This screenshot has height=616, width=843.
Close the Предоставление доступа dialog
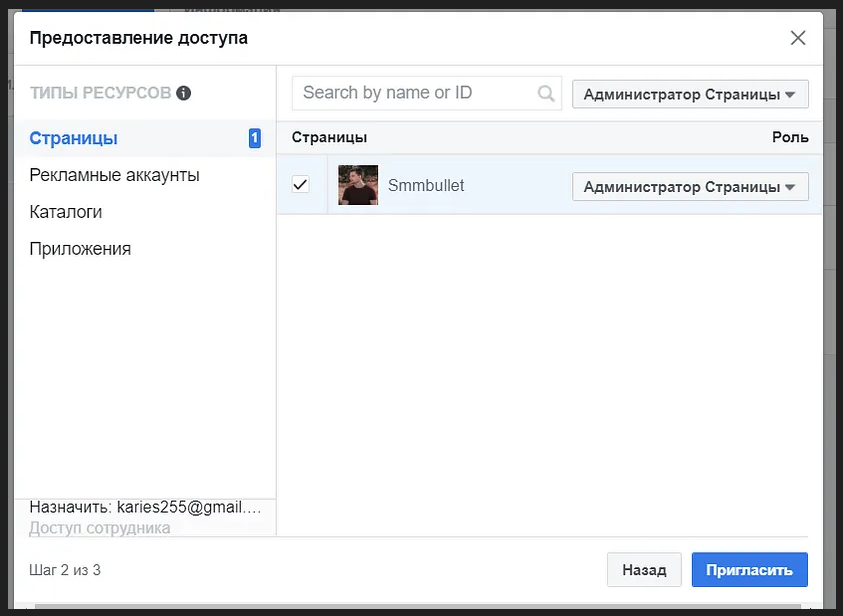click(x=797, y=38)
